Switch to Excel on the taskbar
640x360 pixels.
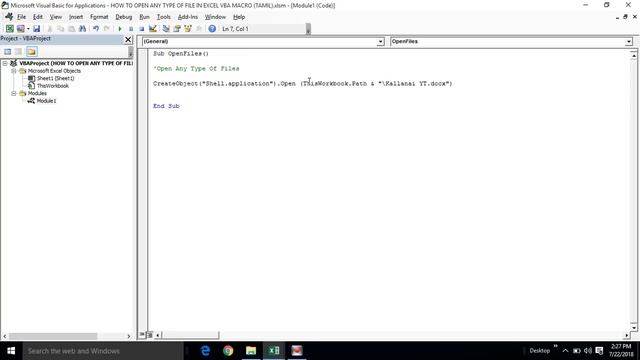tap(274, 351)
